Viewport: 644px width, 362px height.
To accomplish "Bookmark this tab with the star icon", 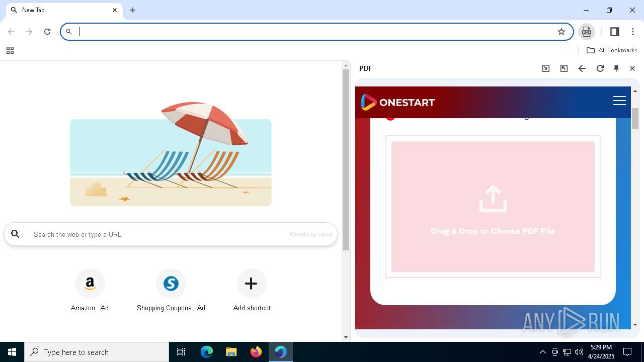I will pyautogui.click(x=561, y=32).
